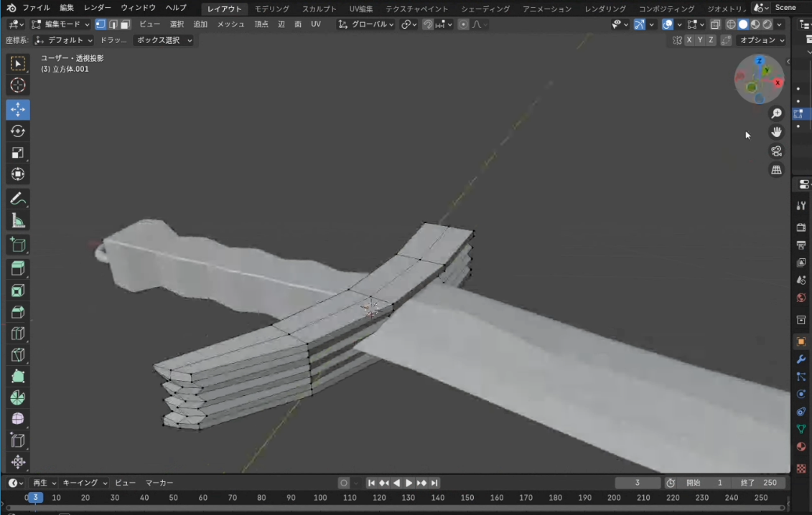Jump to the last frame button

click(x=434, y=483)
